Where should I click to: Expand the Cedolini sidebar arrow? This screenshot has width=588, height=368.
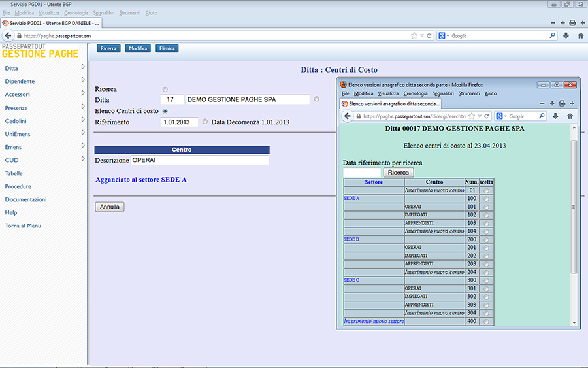[x=83, y=120]
